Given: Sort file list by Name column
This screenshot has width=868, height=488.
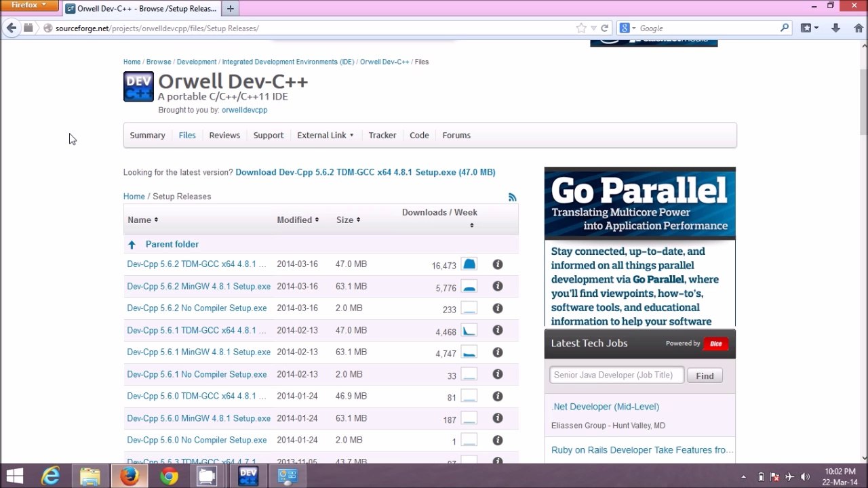Looking at the screenshot, I should coord(142,220).
